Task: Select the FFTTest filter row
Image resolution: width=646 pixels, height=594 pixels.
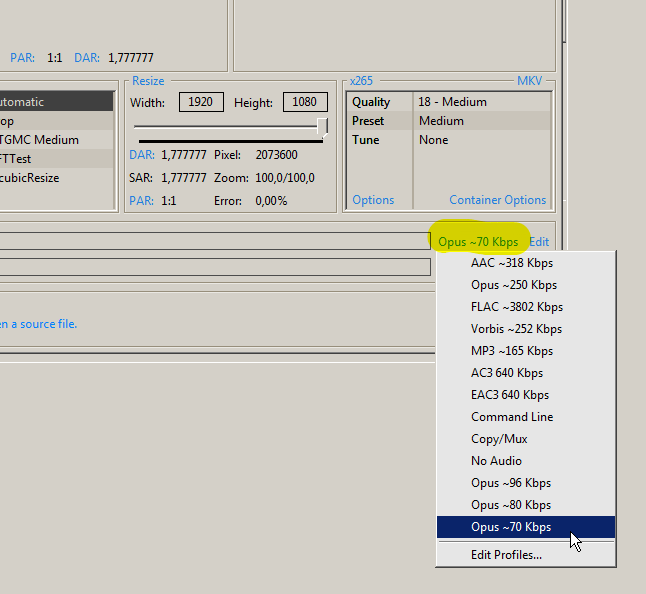Action: pyautogui.click(x=56, y=159)
